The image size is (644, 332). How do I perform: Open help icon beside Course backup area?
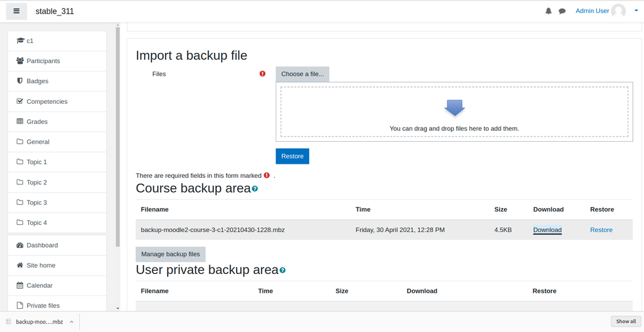[255, 189]
